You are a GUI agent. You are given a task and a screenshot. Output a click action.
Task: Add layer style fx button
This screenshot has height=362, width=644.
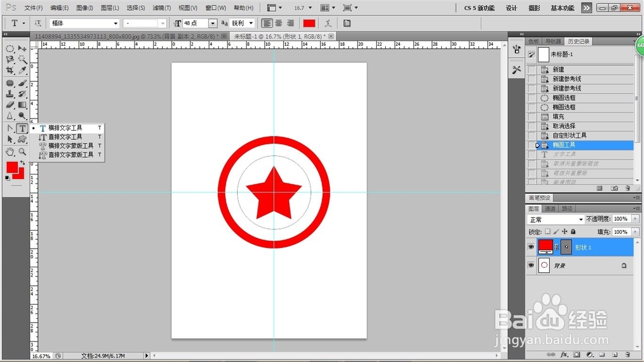pos(564,354)
